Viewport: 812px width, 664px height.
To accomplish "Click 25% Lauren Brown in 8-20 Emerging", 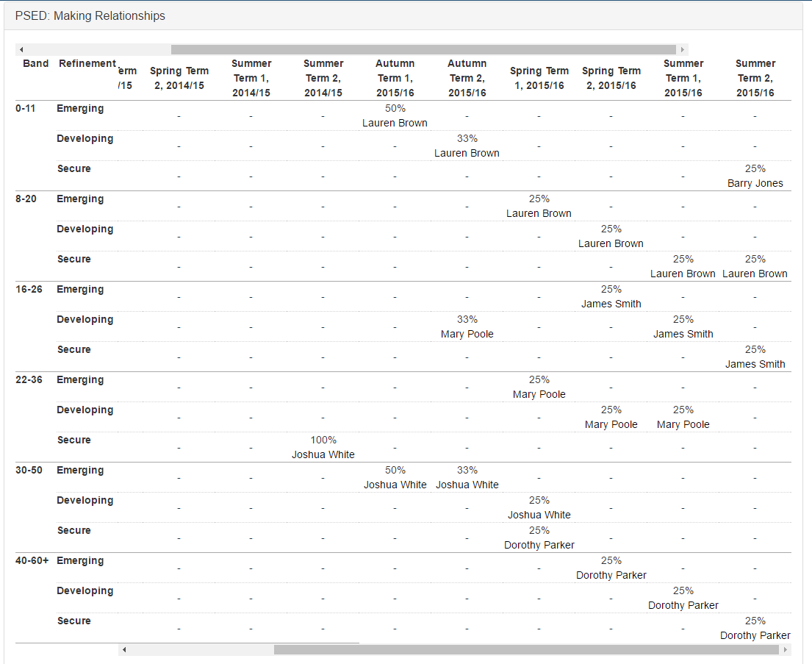I will [539, 207].
